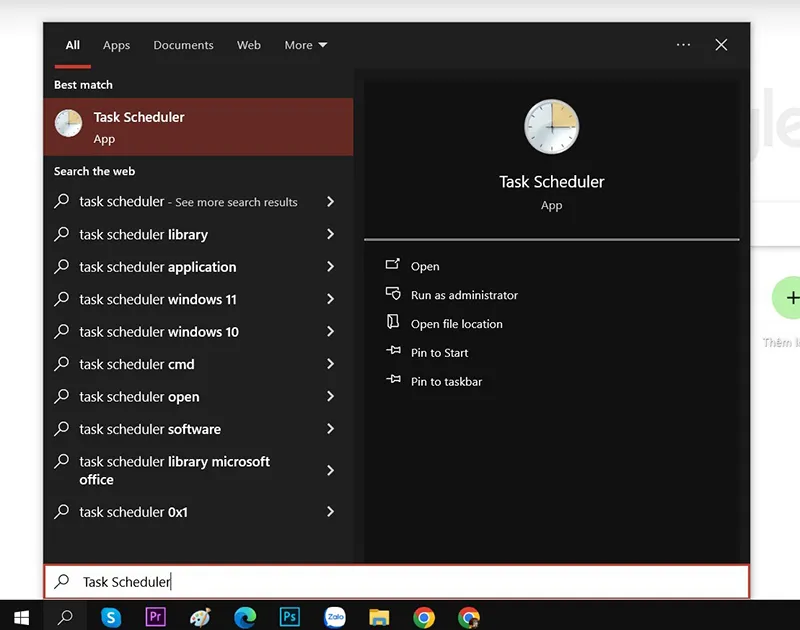Open Adobe Premiere Pro from the taskbar
800x630 pixels.
click(x=155, y=617)
